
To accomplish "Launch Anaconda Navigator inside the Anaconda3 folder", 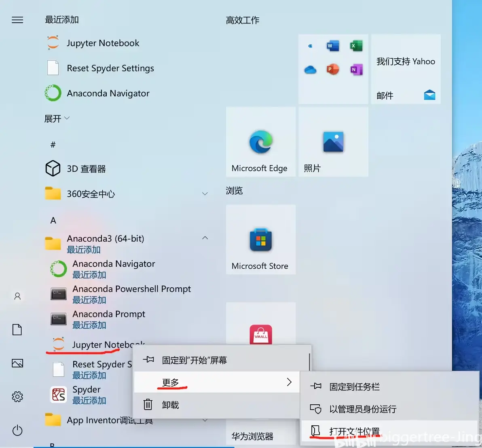I will pos(114,269).
